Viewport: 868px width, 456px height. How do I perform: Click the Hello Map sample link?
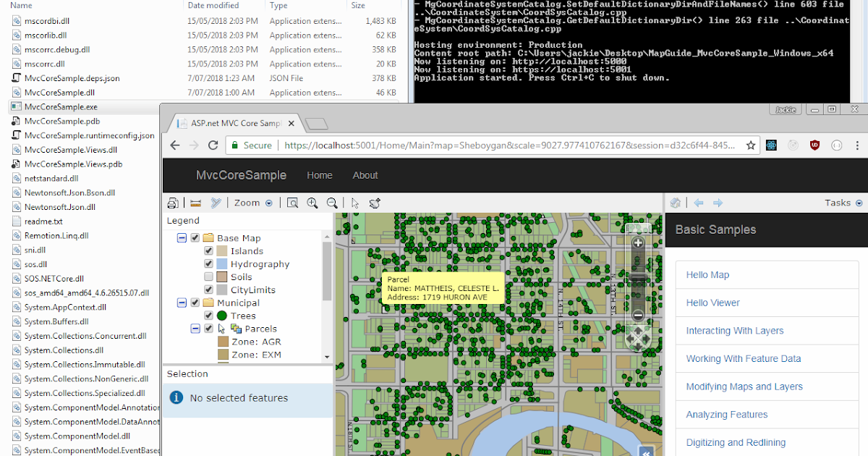coord(707,274)
